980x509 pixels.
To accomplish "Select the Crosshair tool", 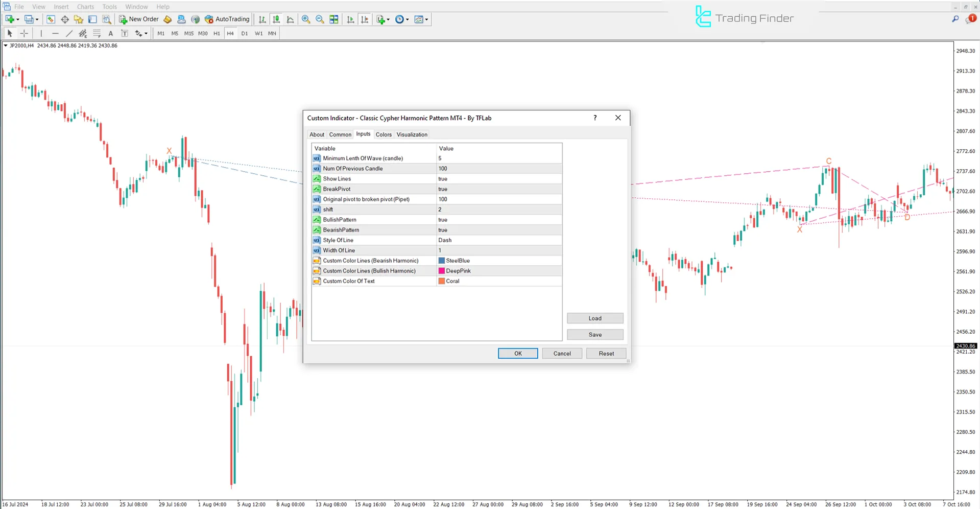I will tap(24, 33).
